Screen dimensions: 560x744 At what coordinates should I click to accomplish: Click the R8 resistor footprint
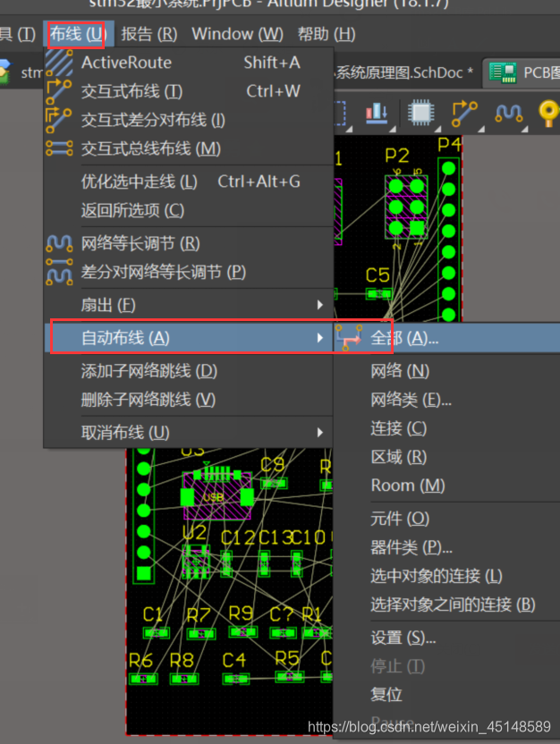tap(184, 680)
